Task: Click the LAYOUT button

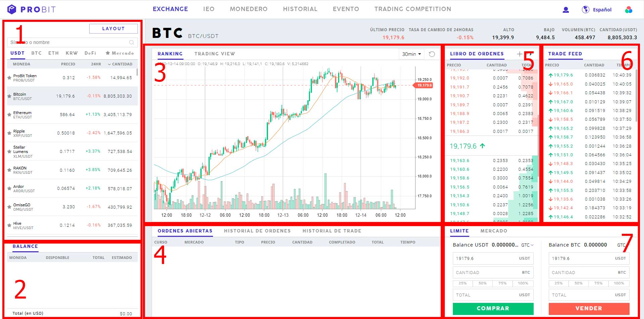Action: (x=113, y=29)
